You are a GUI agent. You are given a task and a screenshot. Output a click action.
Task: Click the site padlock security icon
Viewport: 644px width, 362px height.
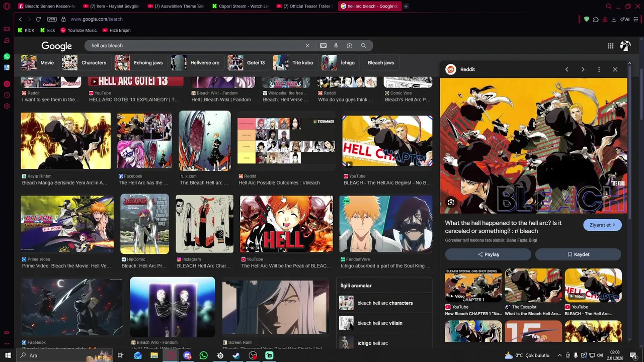(x=63, y=19)
